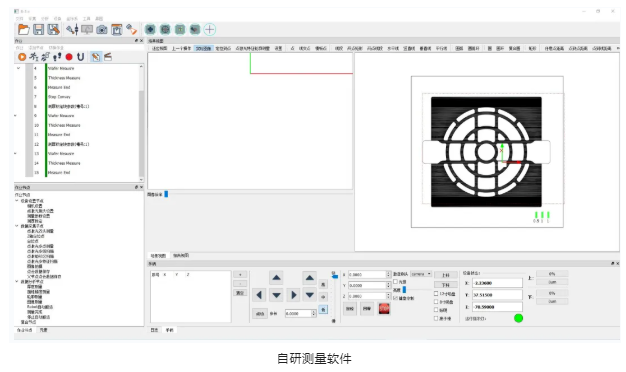
Task: Toggle the second checkbox in the stack
Action: (436, 302)
